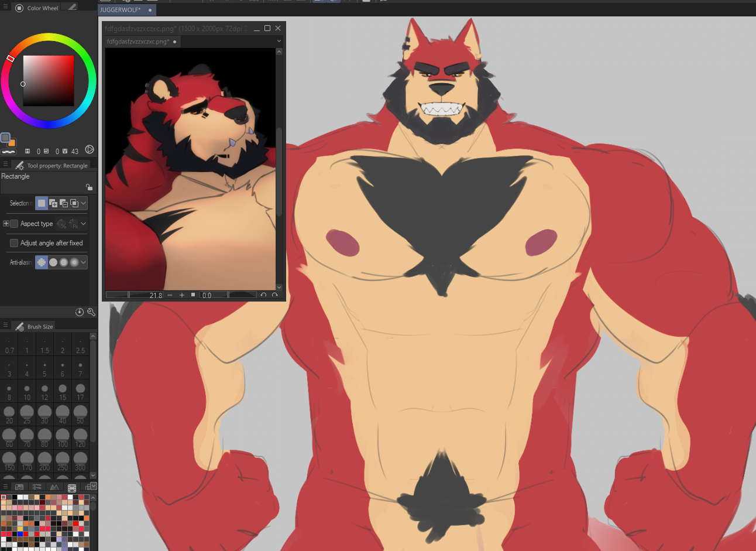Click the lock icon in Rectangle tool property
The width and height of the screenshot is (756, 551).
[x=89, y=187]
